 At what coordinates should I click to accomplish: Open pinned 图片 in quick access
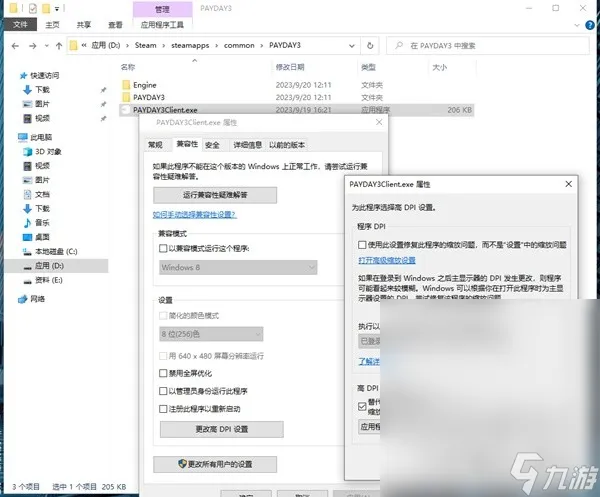point(42,104)
